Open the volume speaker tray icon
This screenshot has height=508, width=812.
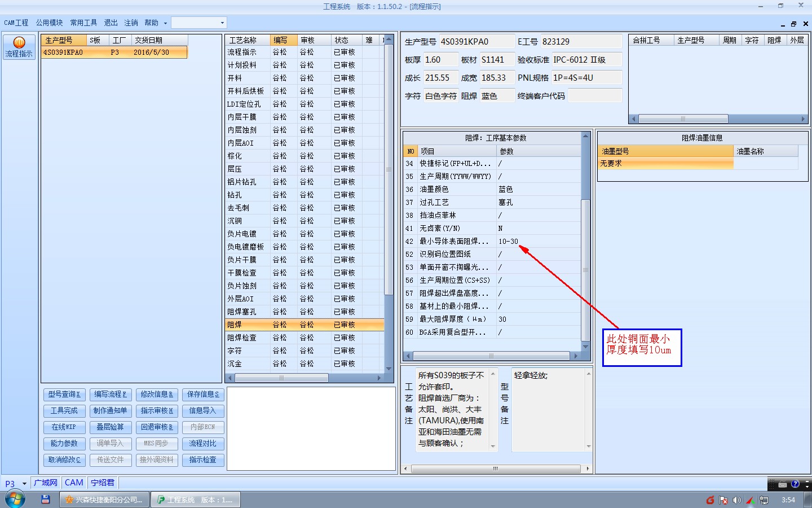[x=737, y=500]
